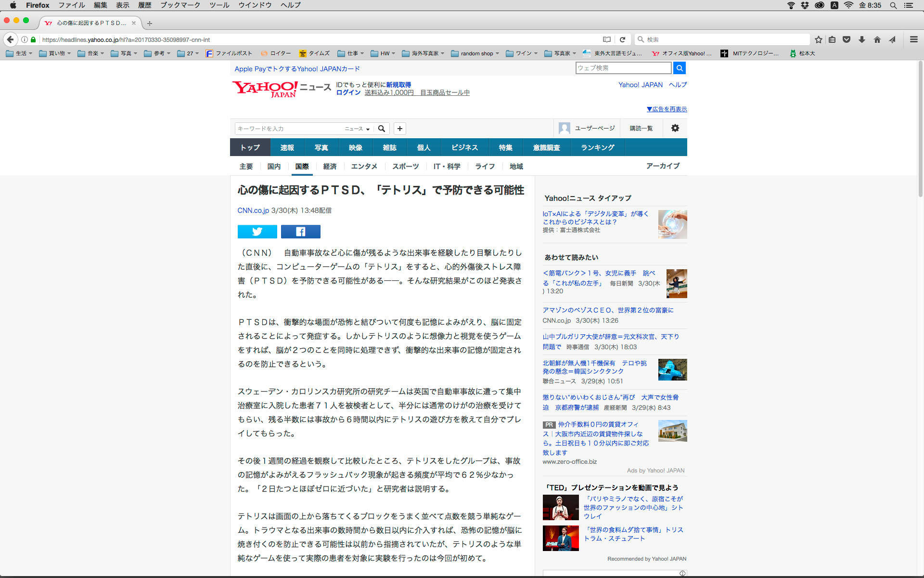This screenshot has width=924, height=578.
Task: Expand ニュース search category dropdown
Action: [x=357, y=129]
